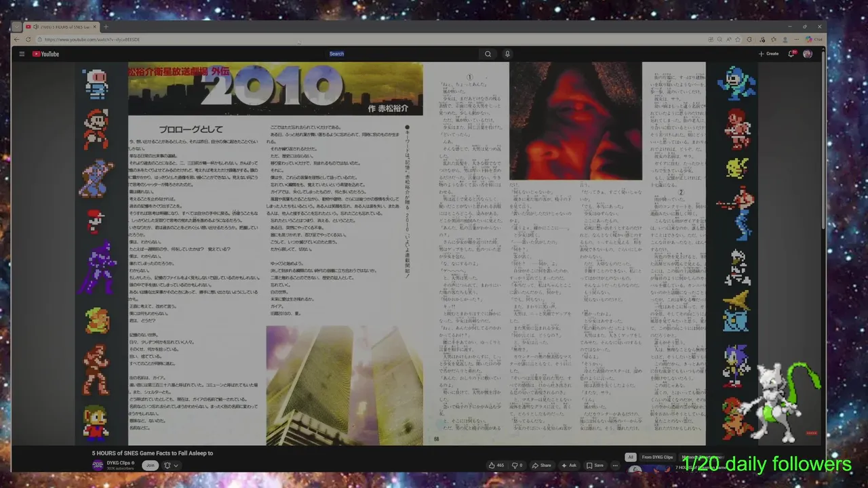The width and height of the screenshot is (868, 488).
Task: Open the Create menu
Action: pyautogui.click(x=768, y=54)
